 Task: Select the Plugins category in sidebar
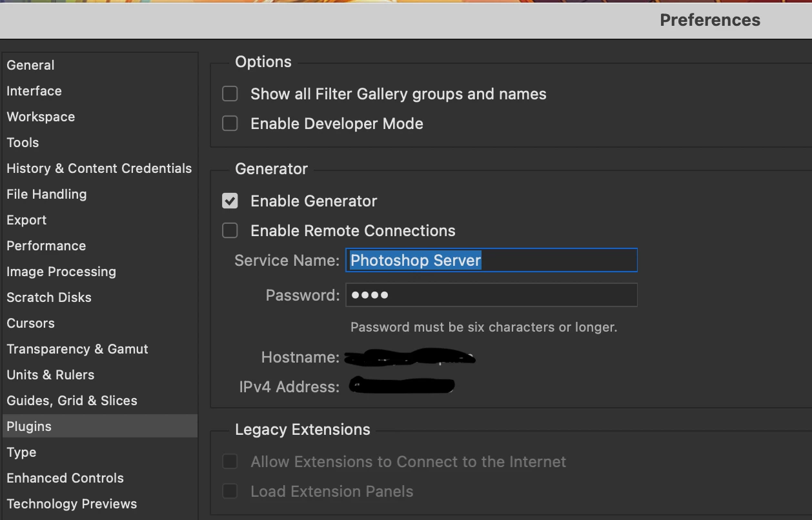click(x=99, y=426)
